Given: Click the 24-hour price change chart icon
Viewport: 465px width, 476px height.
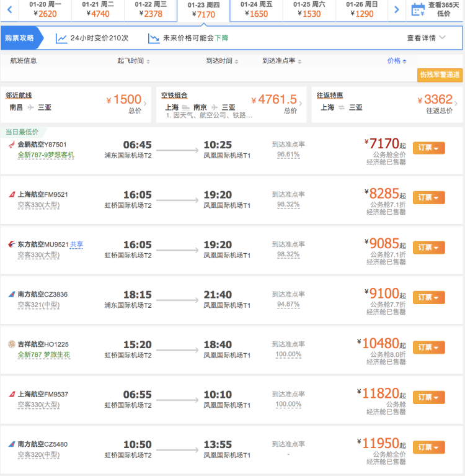Looking at the screenshot, I should (x=61, y=38).
